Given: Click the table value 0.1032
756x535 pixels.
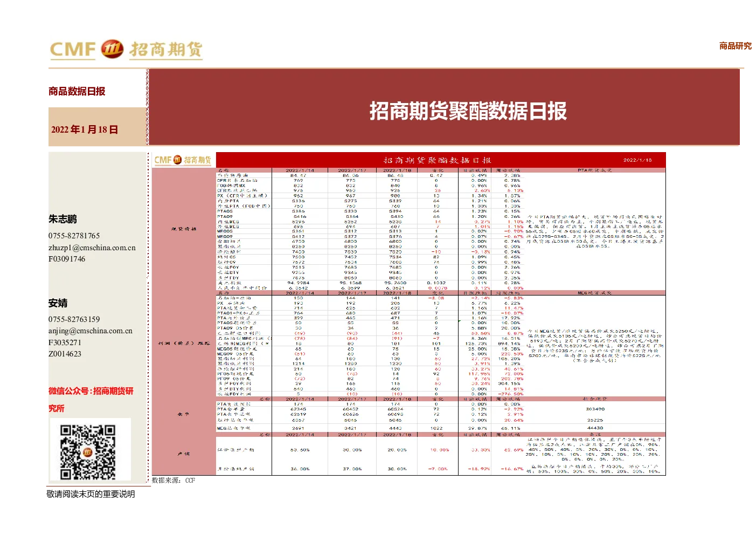Looking at the screenshot, I should 436,283.
